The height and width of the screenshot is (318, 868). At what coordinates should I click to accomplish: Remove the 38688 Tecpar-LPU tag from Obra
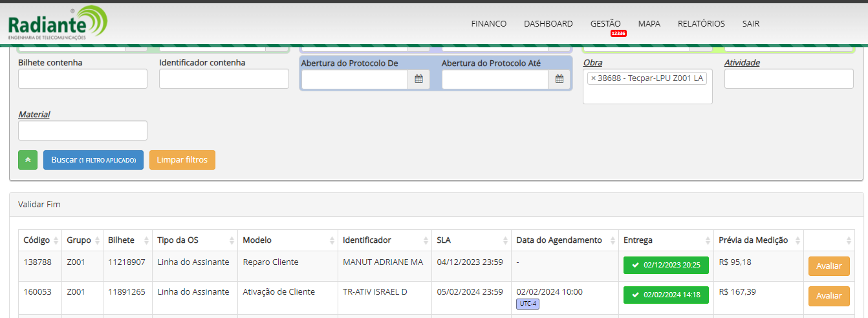pos(593,78)
